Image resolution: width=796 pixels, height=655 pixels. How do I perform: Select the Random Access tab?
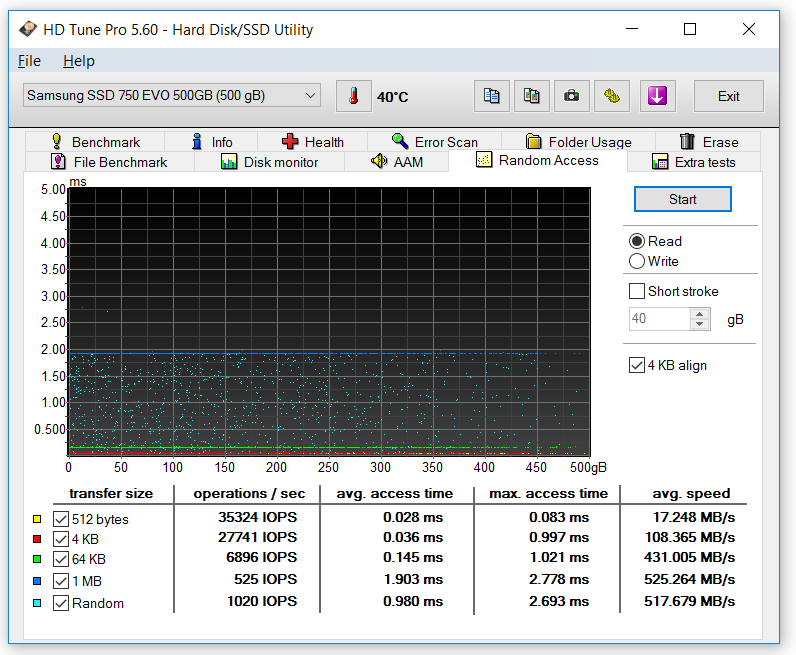(x=538, y=160)
